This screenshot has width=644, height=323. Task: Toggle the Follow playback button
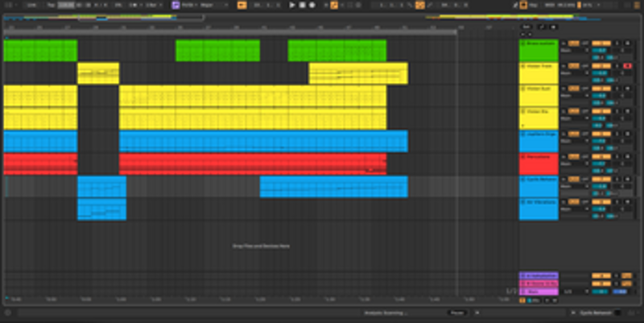[x=242, y=5]
